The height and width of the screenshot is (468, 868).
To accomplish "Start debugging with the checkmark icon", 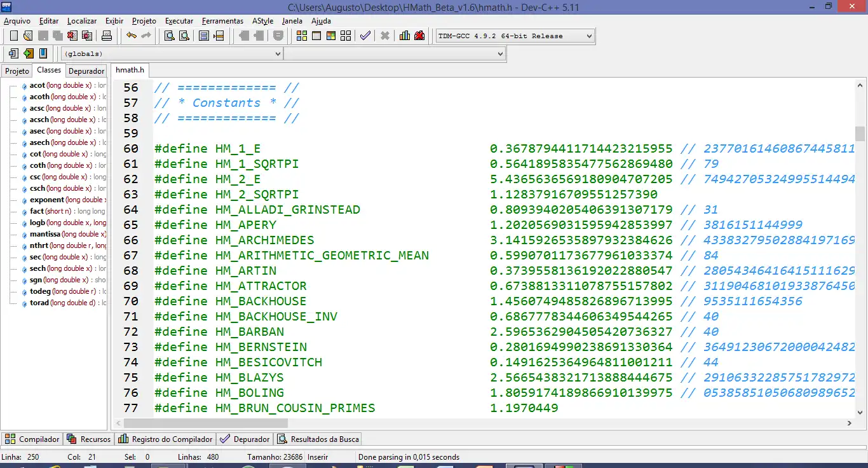I will tap(365, 36).
